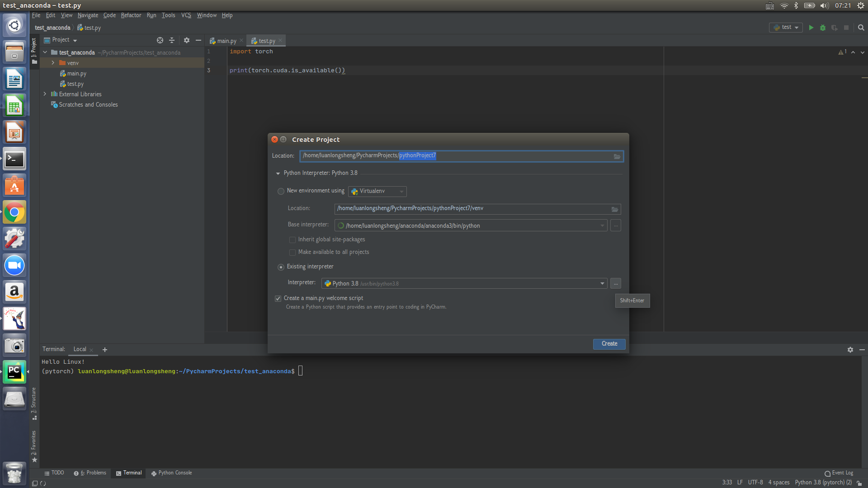Image resolution: width=868 pixels, height=488 pixels.
Task: Open the Search Everywhere magnifier icon
Action: 861,28
